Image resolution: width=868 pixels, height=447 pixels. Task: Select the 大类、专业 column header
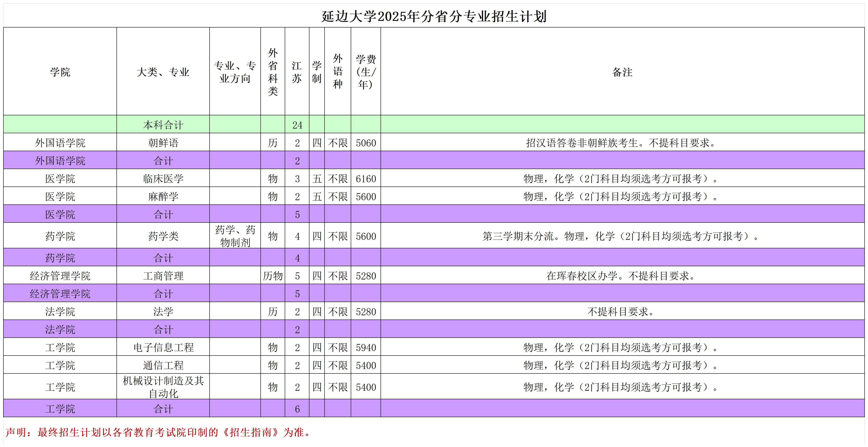(x=163, y=72)
